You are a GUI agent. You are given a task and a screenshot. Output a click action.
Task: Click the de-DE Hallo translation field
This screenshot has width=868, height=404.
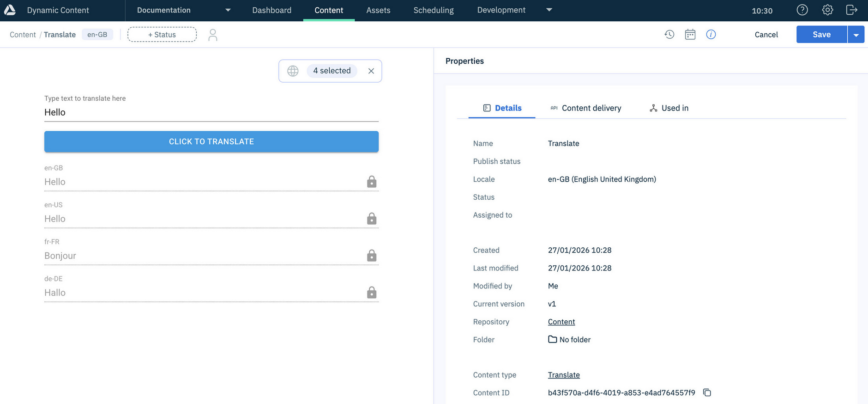tap(211, 293)
